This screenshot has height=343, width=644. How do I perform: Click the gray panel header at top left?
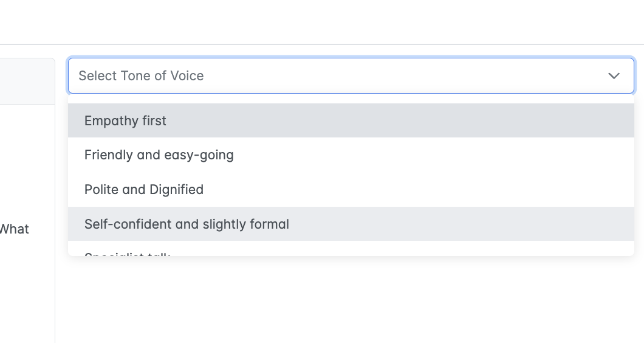point(27,81)
